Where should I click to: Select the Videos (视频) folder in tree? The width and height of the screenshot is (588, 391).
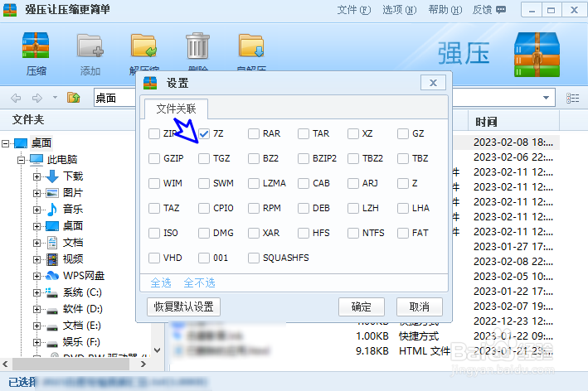coord(73,258)
